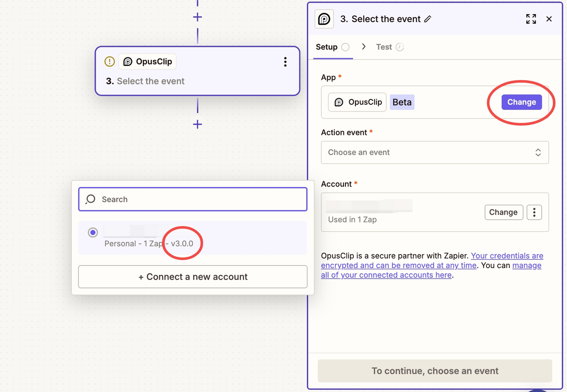This screenshot has height=392, width=567.
Task: Click the chevron between Setup and Test
Action: click(x=363, y=47)
